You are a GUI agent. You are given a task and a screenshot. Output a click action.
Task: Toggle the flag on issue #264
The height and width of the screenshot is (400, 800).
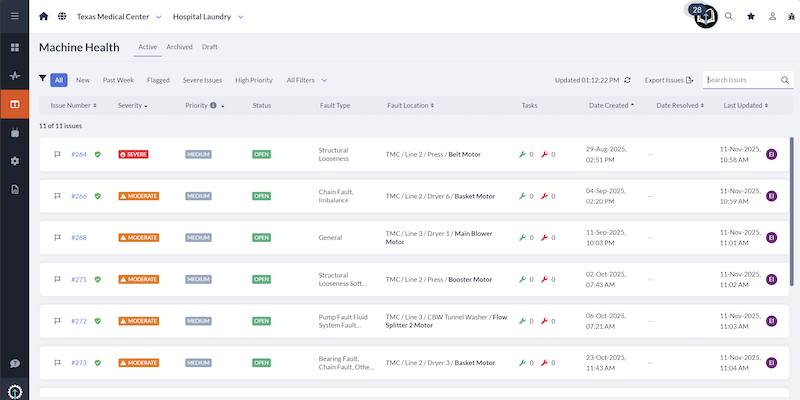pos(57,154)
